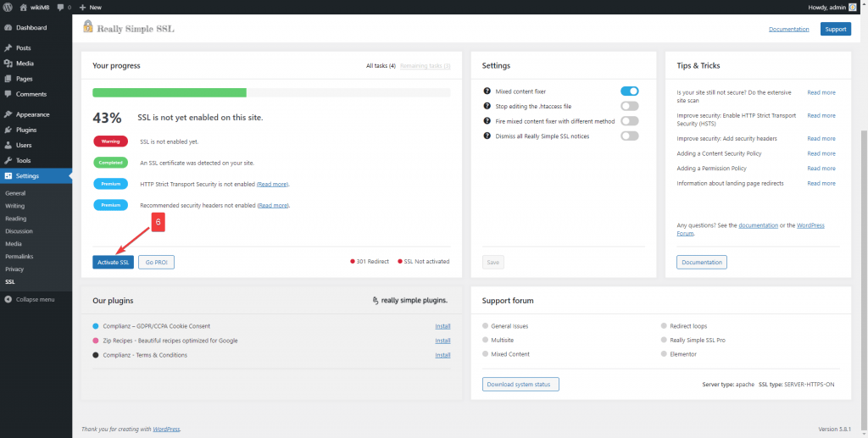The image size is (868, 438).
Task: Click the Appearance brush icon
Action: (x=8, y=114)
